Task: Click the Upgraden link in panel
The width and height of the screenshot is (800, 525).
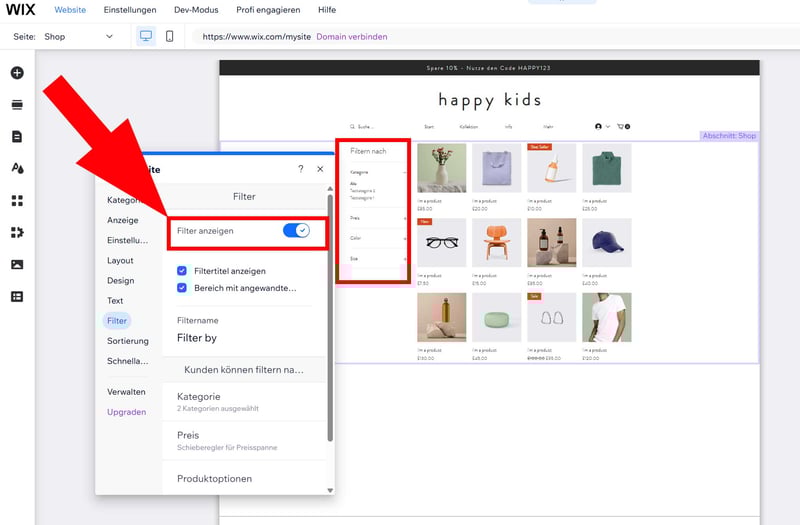Action: tap(127, 412)
